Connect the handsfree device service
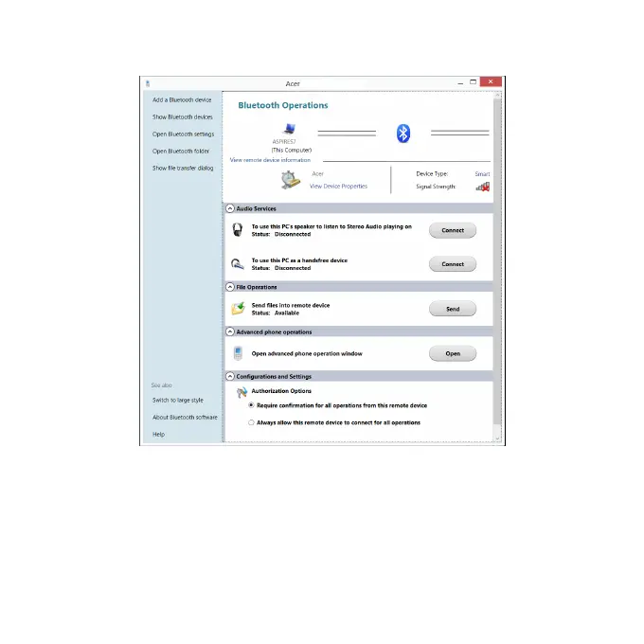 pyautogui.click(x=453, y=264)
